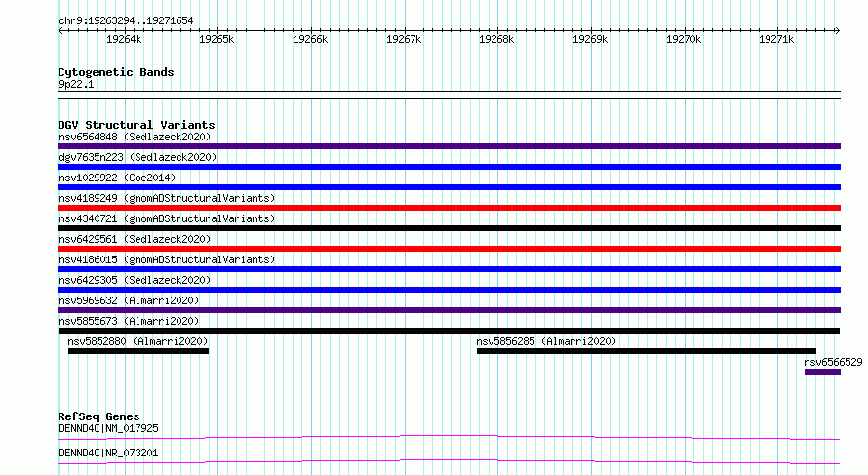Open the nsv1029922 (Coe2014) variant label
This screenshot has width=868, height=475.
117,178
